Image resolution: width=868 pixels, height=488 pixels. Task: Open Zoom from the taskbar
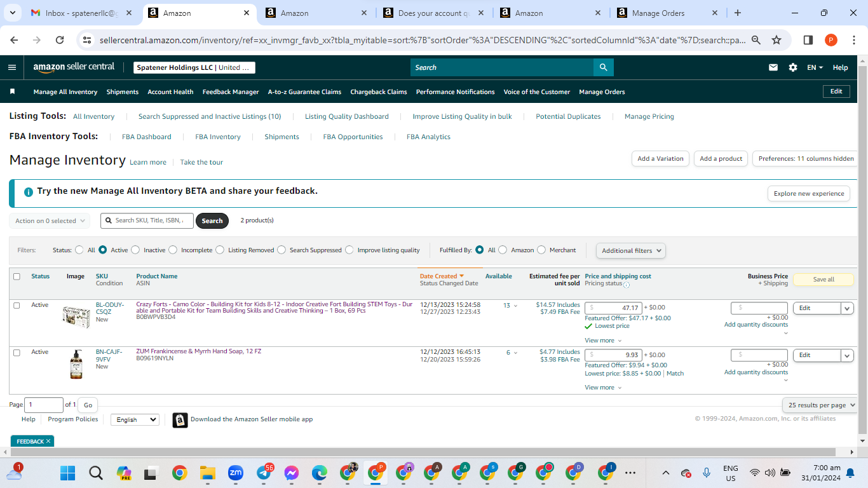(236, 473)
